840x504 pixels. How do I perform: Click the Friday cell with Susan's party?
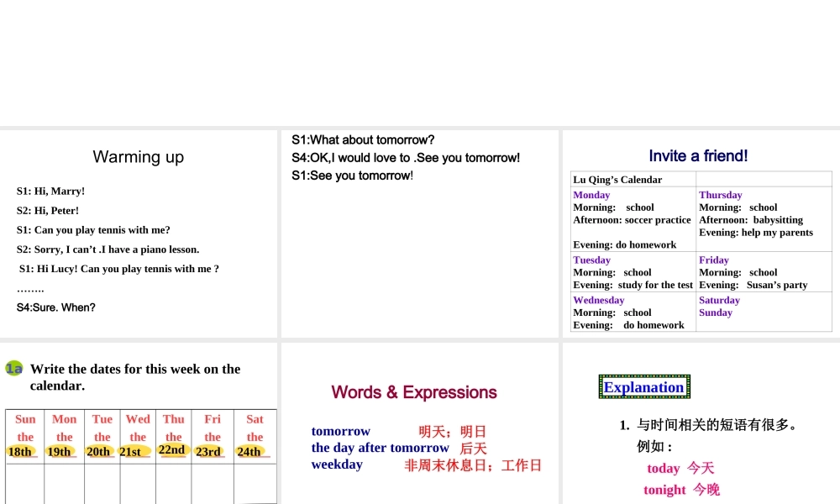pos(764,272)
